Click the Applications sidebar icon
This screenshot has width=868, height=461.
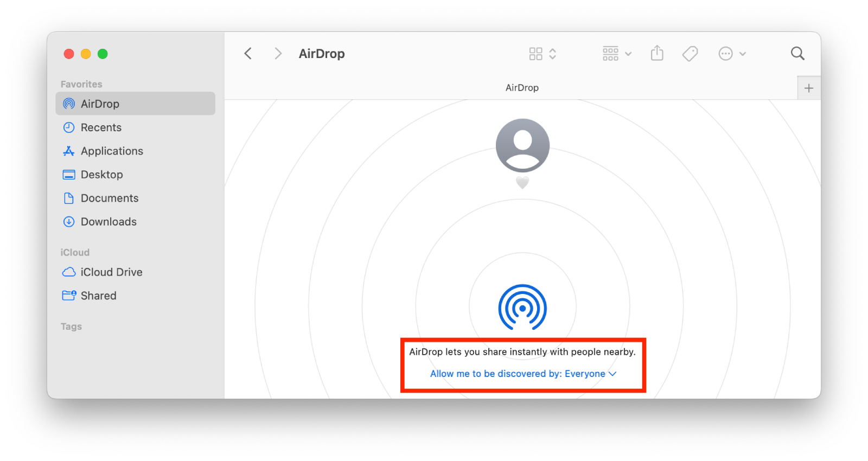click(69, 151)
